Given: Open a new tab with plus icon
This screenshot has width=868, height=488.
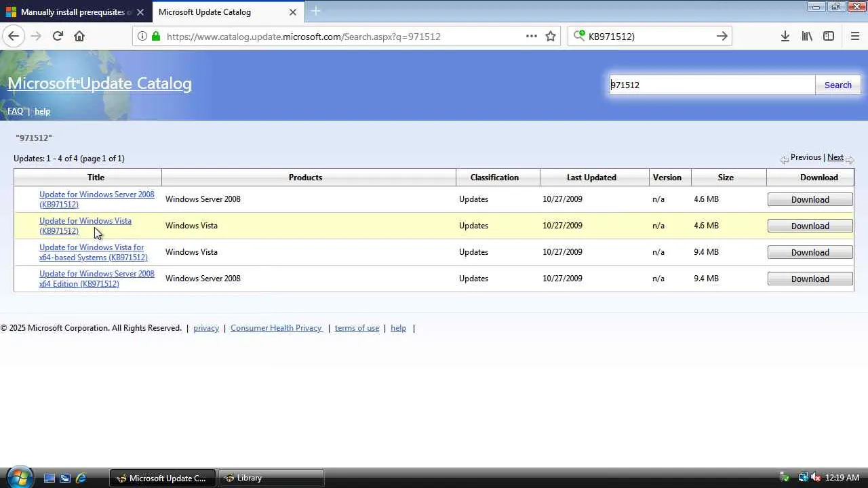Looking at the screenshot, I should (x=316, y=12).
